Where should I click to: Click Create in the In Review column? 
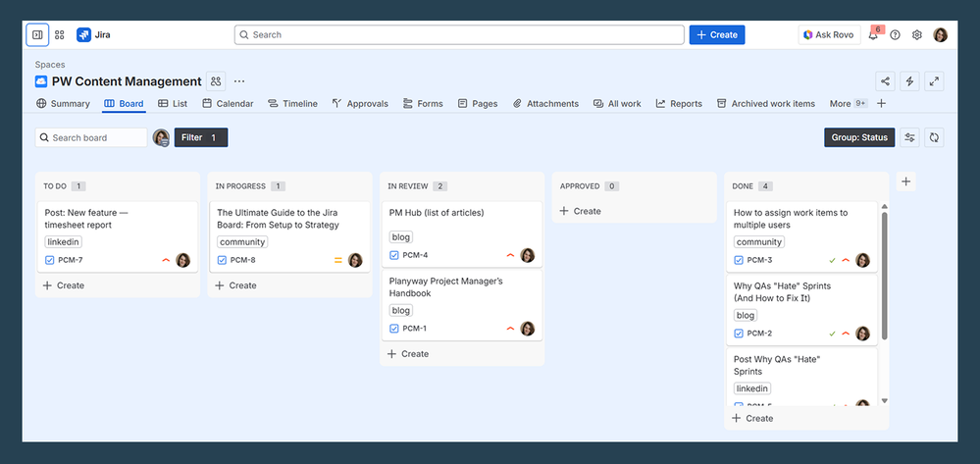pos(408,354)
